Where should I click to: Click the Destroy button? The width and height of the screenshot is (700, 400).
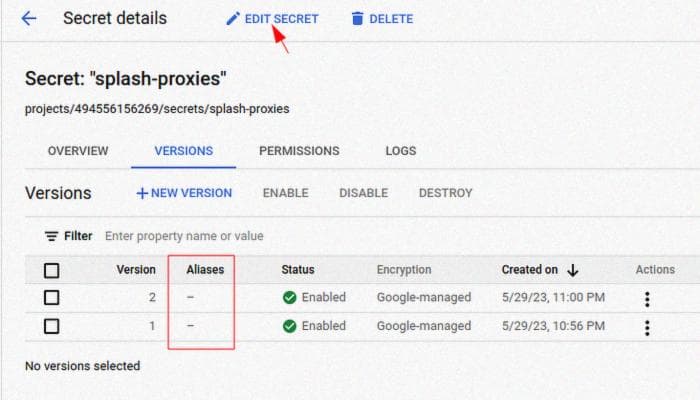[x=446, y=193]
